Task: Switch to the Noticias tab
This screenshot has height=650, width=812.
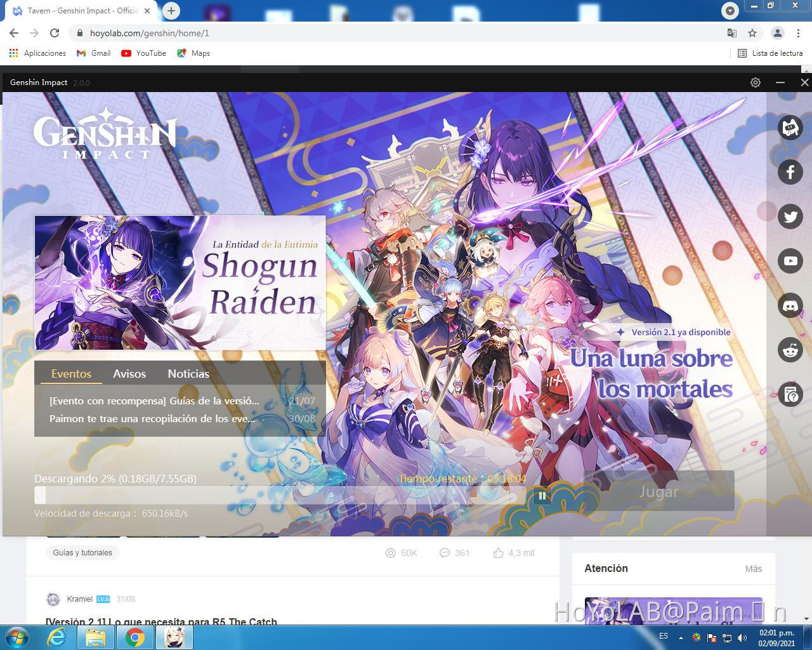Action: (188, 374)
